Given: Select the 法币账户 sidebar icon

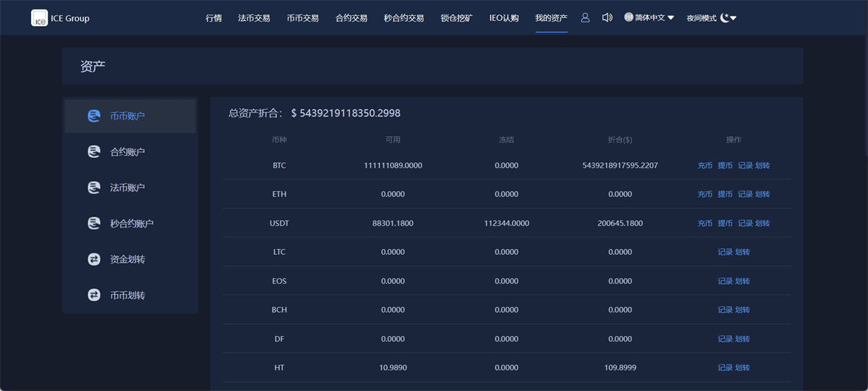Looking at the screenshot, I should pyautogui.click(x=94, y=188).
